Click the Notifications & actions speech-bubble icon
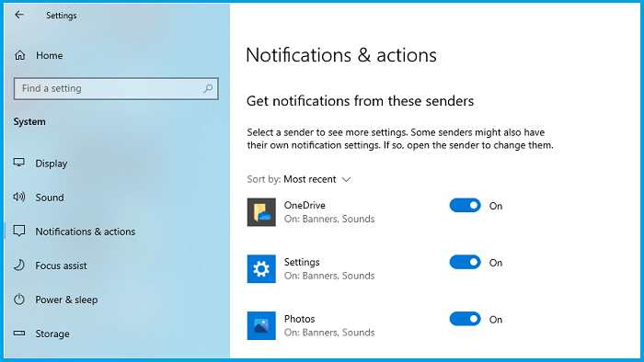644x362 pixels. [x=19, y=231]
